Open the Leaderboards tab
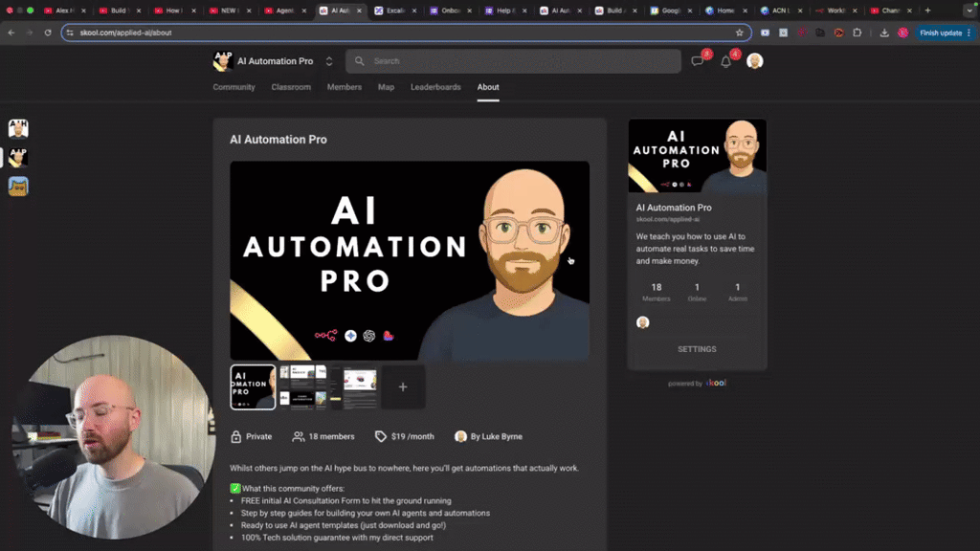This screenshot has height=551, width=980. [x=435, y=87]
